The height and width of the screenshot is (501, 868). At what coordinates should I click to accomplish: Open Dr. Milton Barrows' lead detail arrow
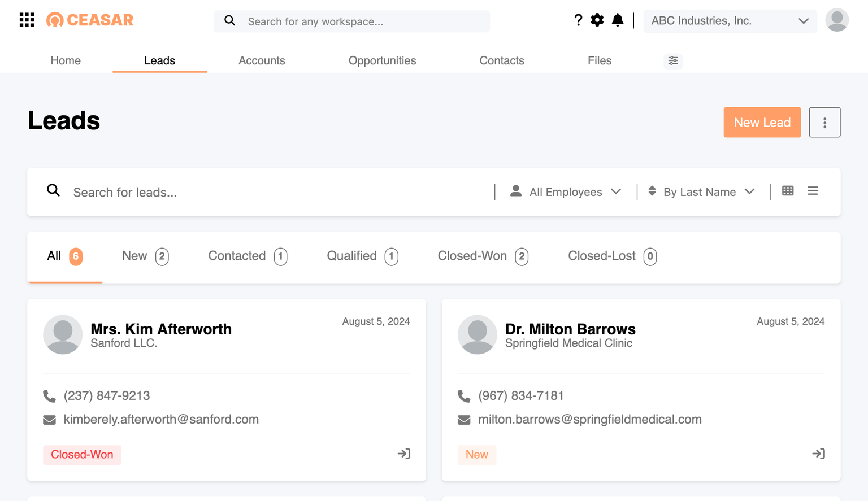point(818,454)
